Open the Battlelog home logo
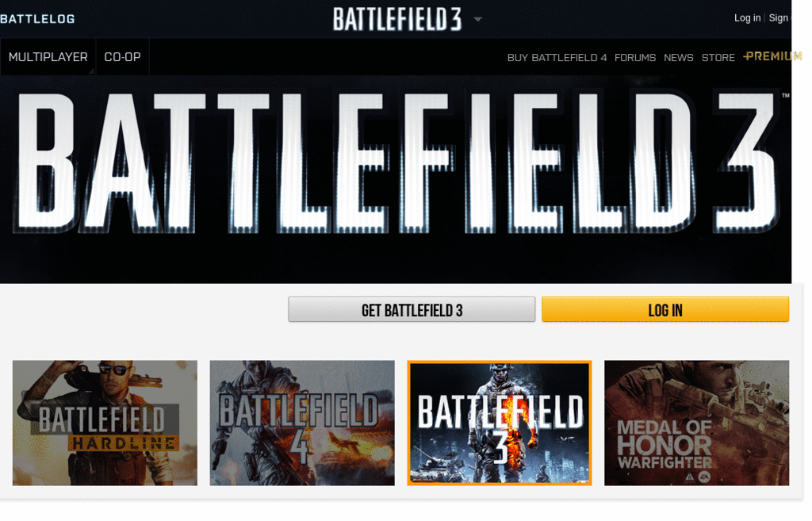Screen dimensions: 812x521 pyautogui.click(x=37, y=19)
